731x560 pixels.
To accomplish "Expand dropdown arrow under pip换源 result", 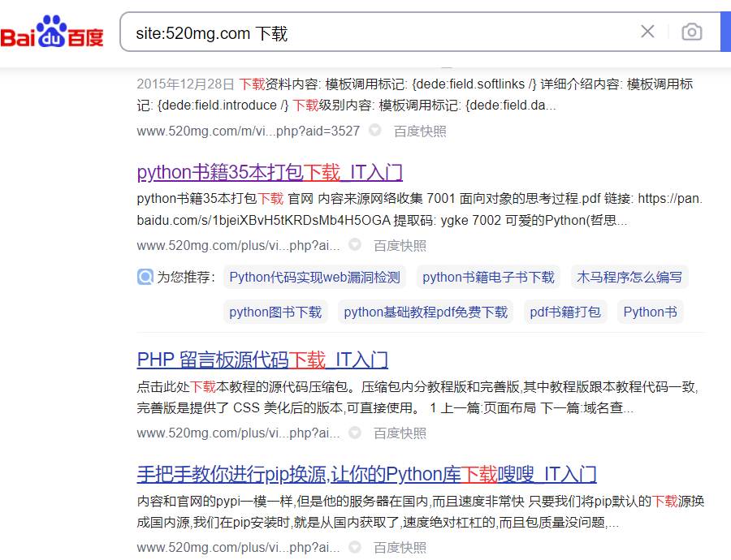I will coord(355,546).
